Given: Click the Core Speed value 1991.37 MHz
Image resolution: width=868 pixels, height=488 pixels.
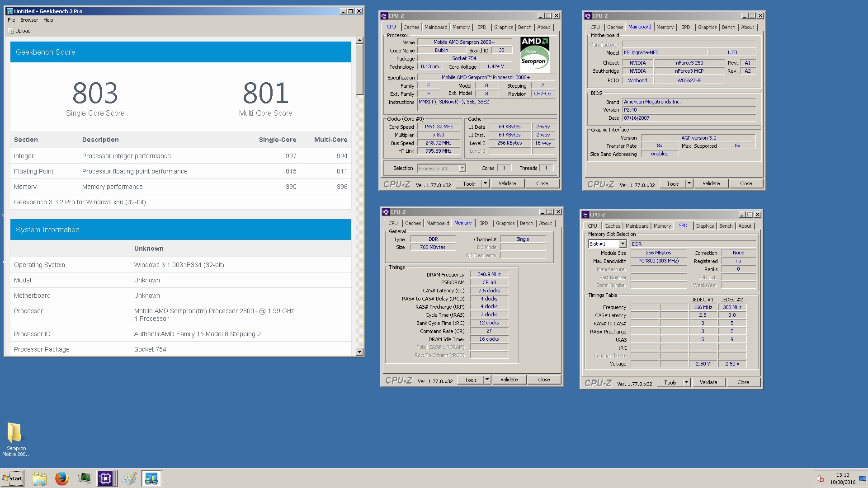Looking at the screenshot, I should point(438,127).
